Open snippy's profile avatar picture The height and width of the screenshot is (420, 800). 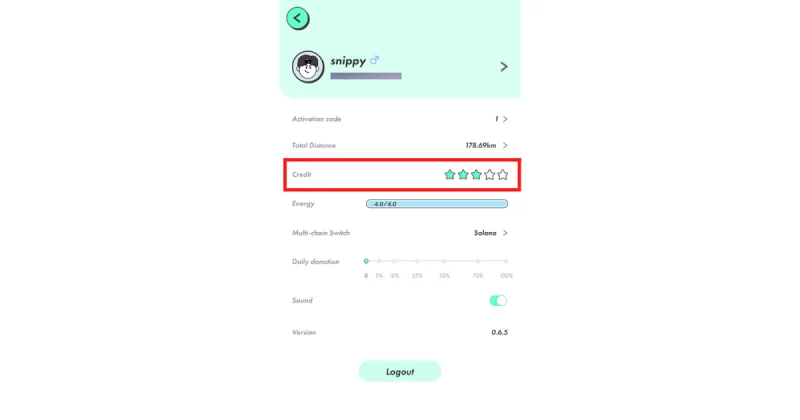[x=308, y=67]
